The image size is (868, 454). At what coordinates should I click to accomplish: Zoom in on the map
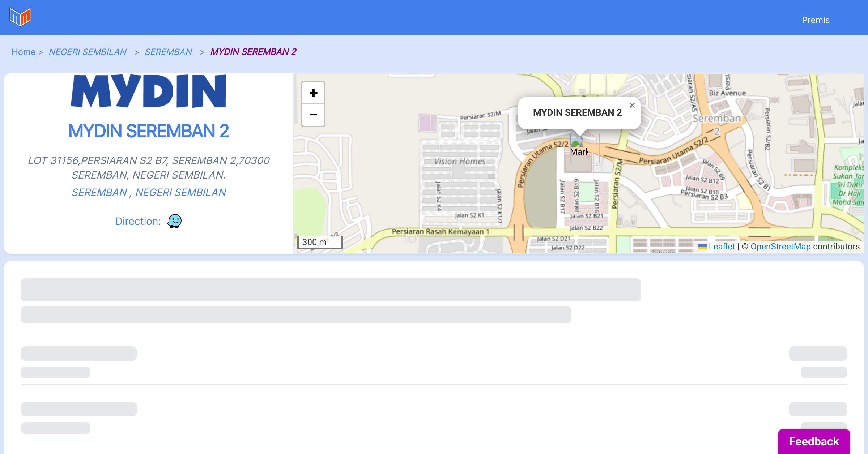pyautogui.click(x=313, y=93)
